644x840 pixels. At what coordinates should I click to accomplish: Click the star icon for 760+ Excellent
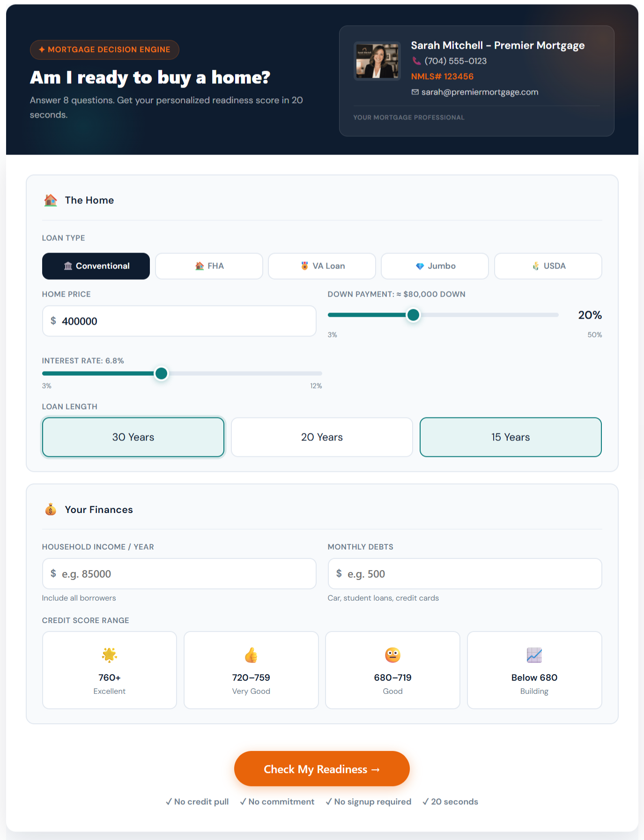(110, 655)
